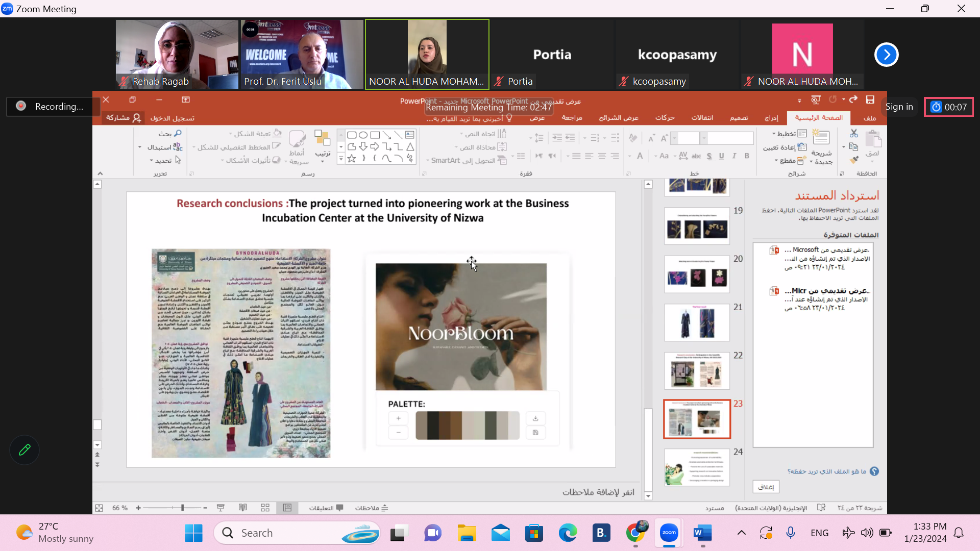Open the File (ملف) tab
This screenshot has height=551, width=980.
pos(870,118)
